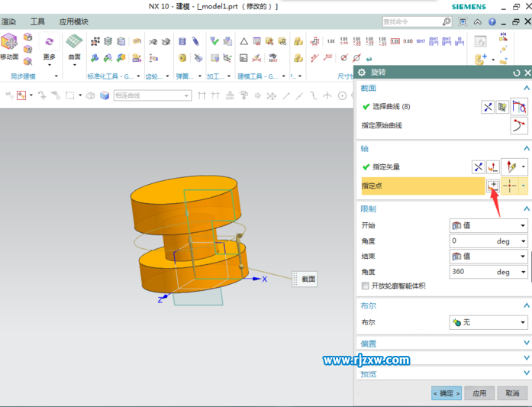Open the 相连曲线 curve rule dropdown
Image resolution: width=532 pixels, height=407 pixels.
coord(152,95)
